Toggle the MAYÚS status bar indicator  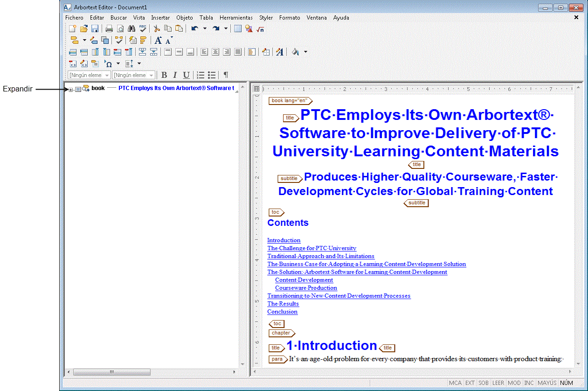click(x=547, y=383)
